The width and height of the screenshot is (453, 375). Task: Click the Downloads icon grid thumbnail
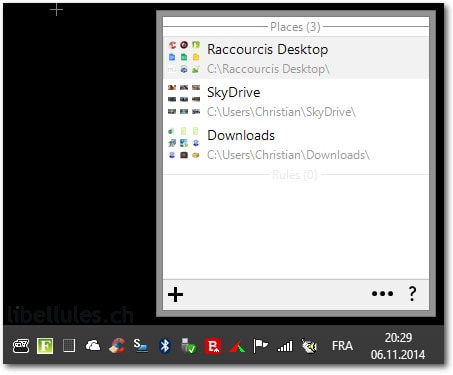click(x=184, y=143)
